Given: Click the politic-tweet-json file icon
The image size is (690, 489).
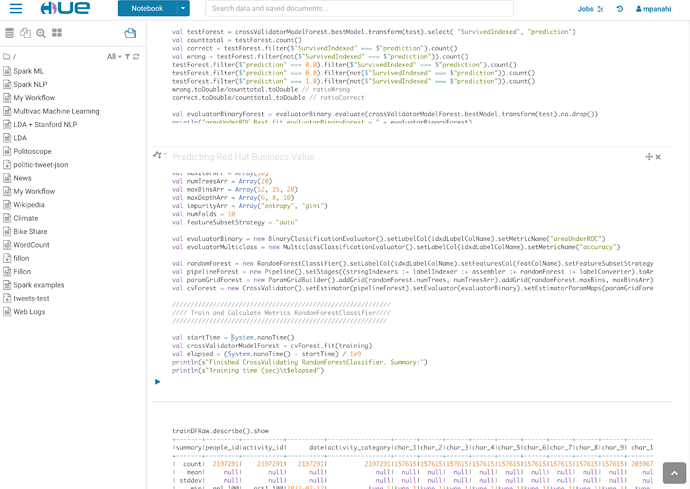Looking at the screenshot, I should (7, 165).
